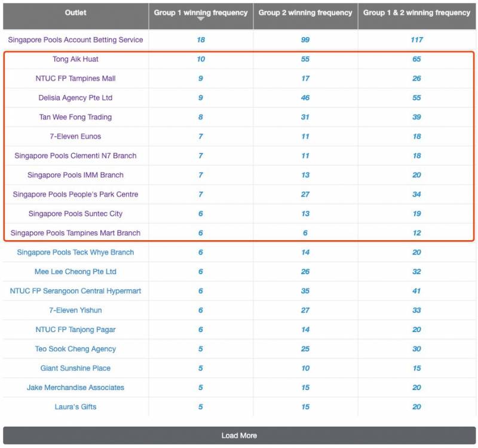Select NTUC FP Serangoon Central Hypermart
The height and width of the screenshot is (448, 478).
[76, 291]
